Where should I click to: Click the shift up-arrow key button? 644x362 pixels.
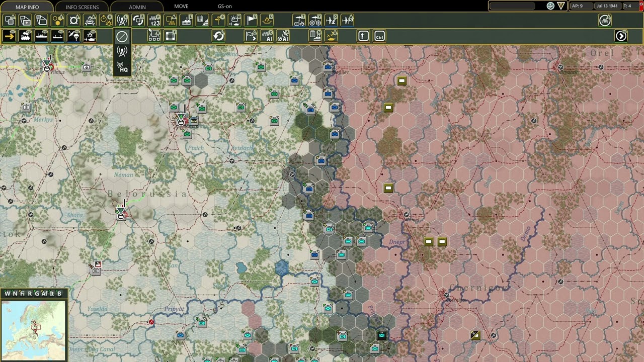pos(364,36)
